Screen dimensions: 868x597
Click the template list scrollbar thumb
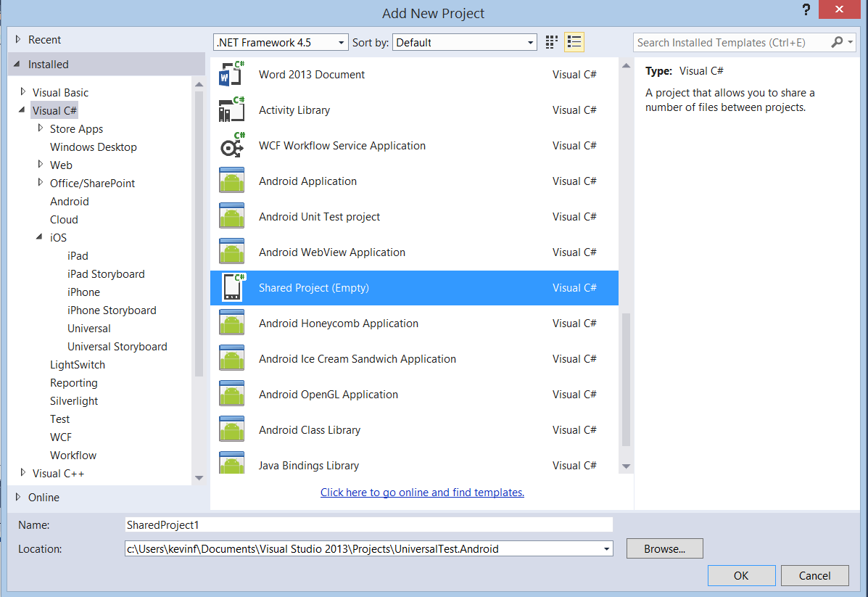pos(626,379)
